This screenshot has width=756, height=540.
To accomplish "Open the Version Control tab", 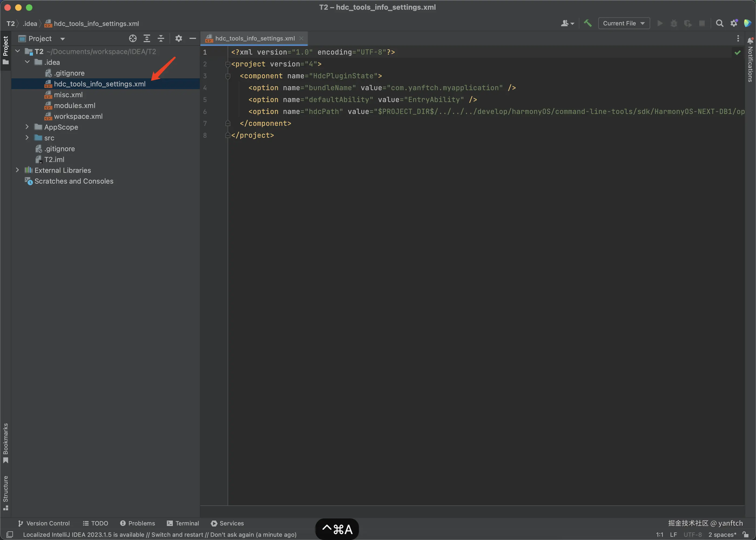I will (x=44, y=523).
